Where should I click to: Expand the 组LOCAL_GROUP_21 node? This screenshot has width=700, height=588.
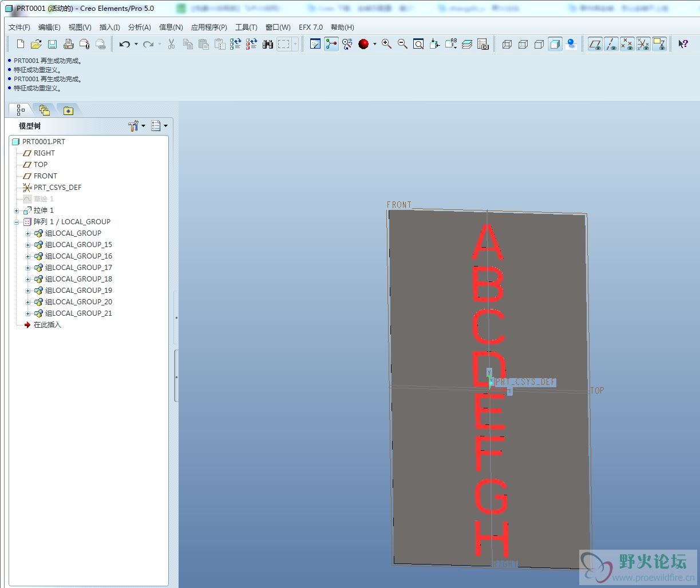tap(28, 313)
